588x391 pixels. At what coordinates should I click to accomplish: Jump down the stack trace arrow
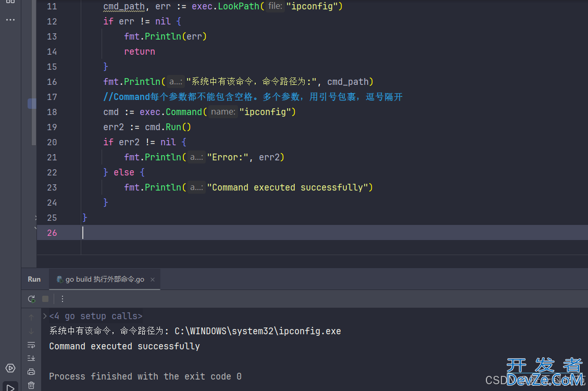(x=31, y=331)
